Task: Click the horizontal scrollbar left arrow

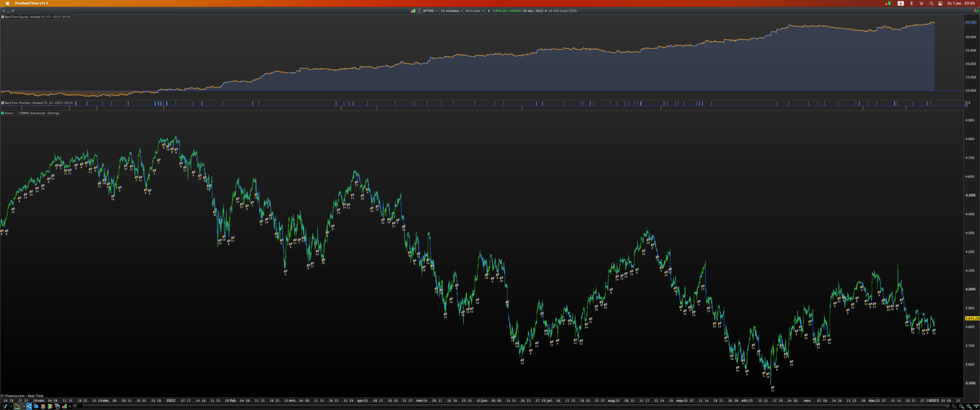Action: point(75,406)
